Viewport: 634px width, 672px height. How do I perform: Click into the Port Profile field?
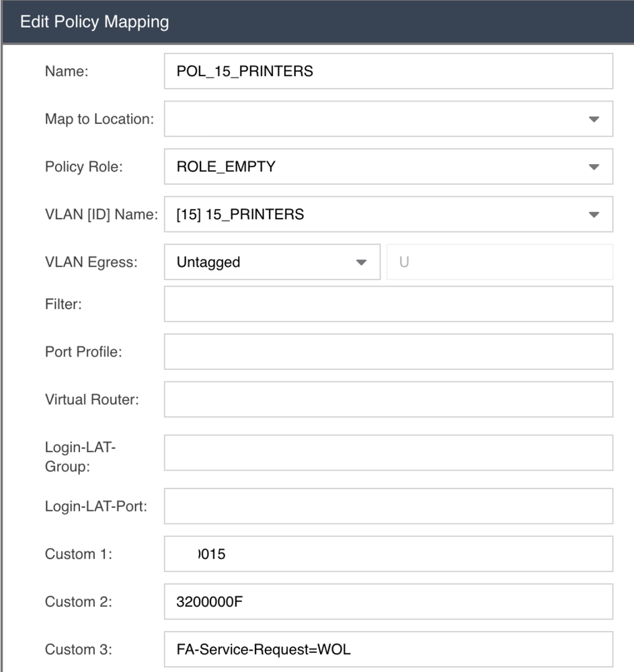coord(389,352)
